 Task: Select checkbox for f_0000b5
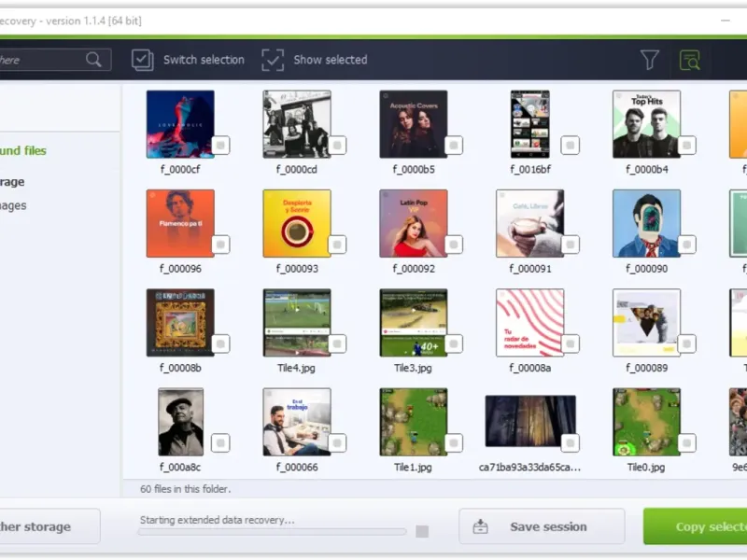[x=454, y=146]
